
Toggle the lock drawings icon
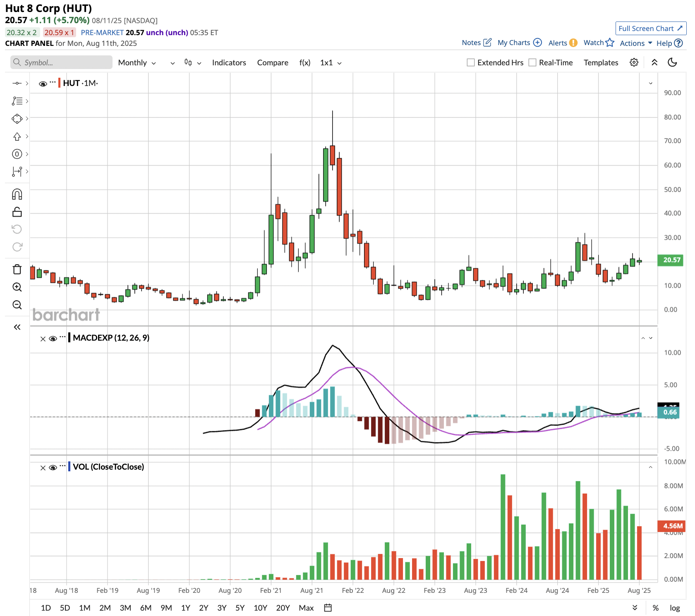point(17,212)
